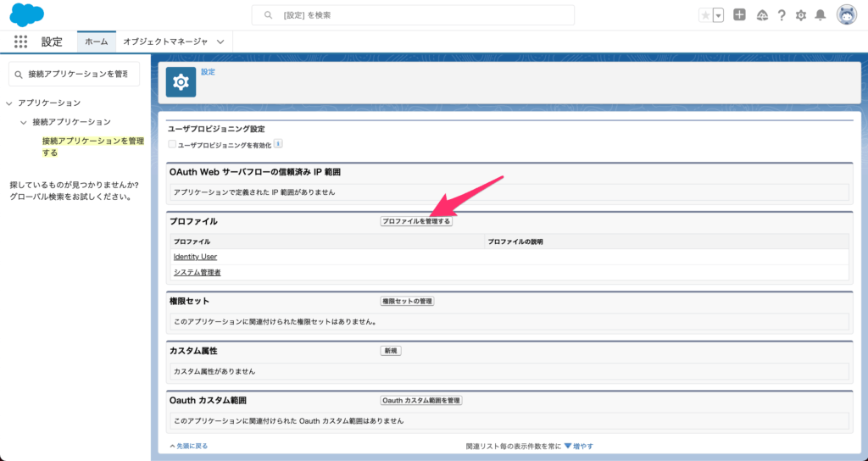Image resolution: width=868 pixels, height=461 pixels.
Task: Open the notifications bell
Action: 821,15
